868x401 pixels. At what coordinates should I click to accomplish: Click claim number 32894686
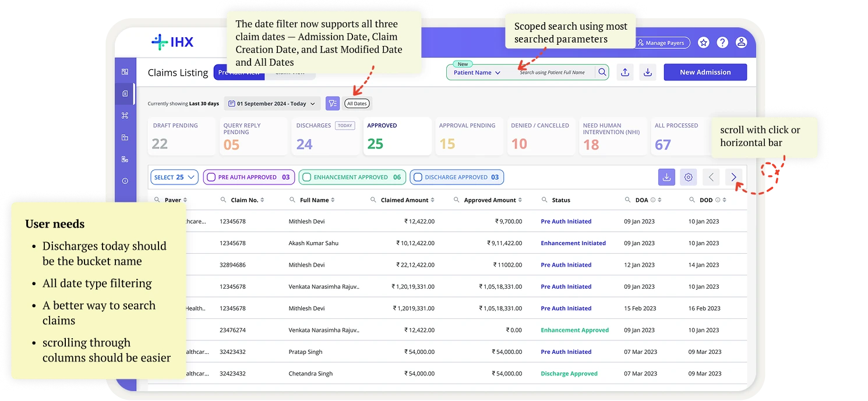(232, 265)
